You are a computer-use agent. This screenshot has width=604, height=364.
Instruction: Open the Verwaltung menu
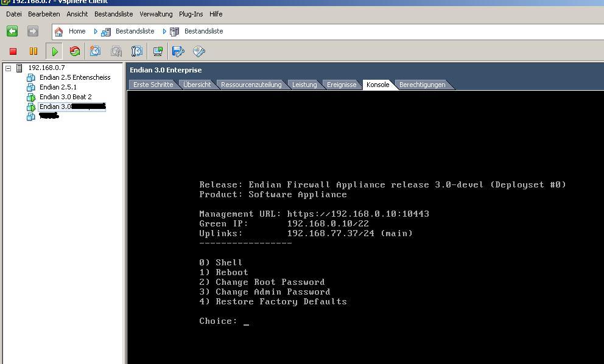coord(156,14)
